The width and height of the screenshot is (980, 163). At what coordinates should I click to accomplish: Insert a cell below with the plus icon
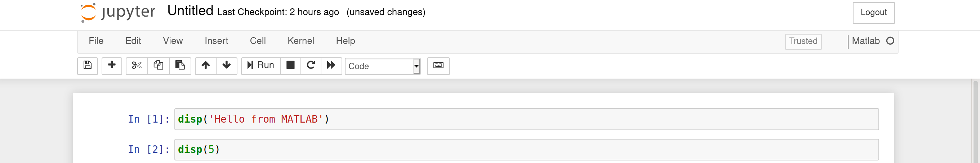(x=111, y=66)
